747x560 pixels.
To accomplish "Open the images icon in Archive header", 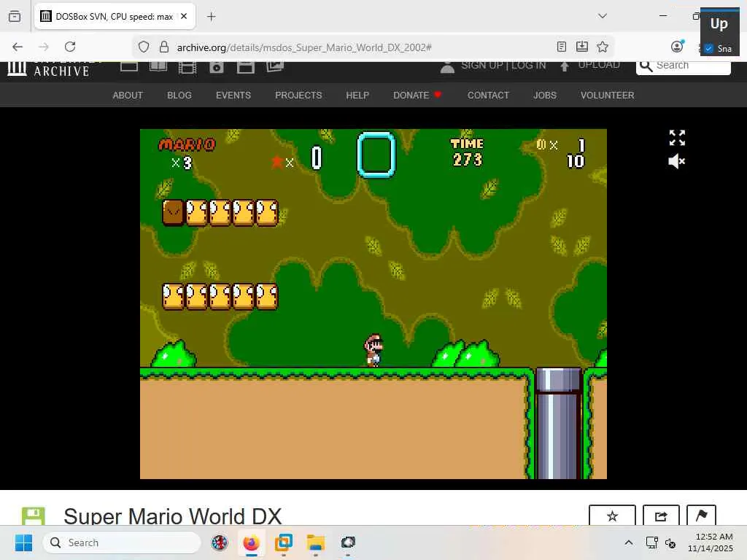I will 275,66.
